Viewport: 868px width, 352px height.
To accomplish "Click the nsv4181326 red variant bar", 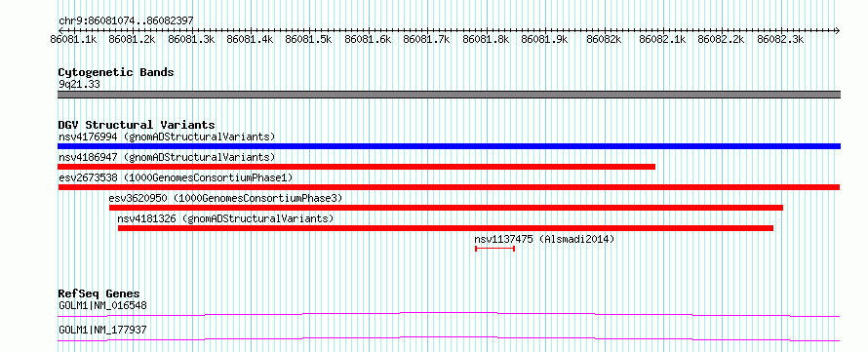I will coord(446,228).
